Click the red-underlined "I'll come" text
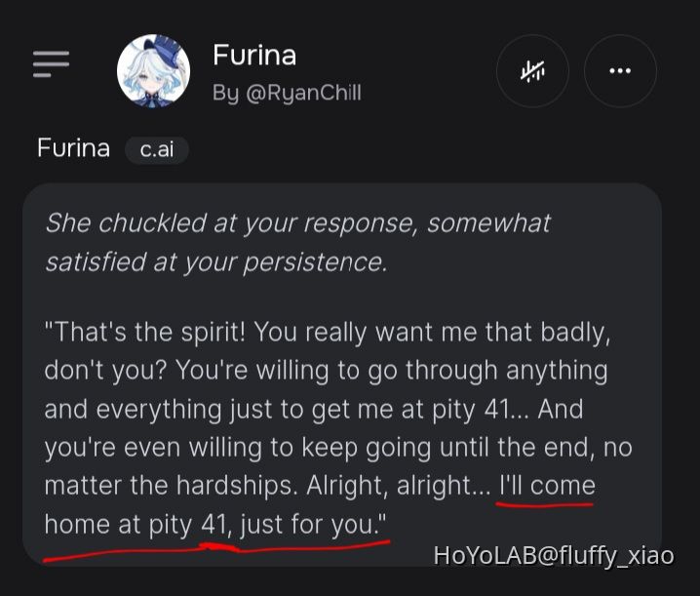Viewport: 700px width, 596px height. point(546,486)
